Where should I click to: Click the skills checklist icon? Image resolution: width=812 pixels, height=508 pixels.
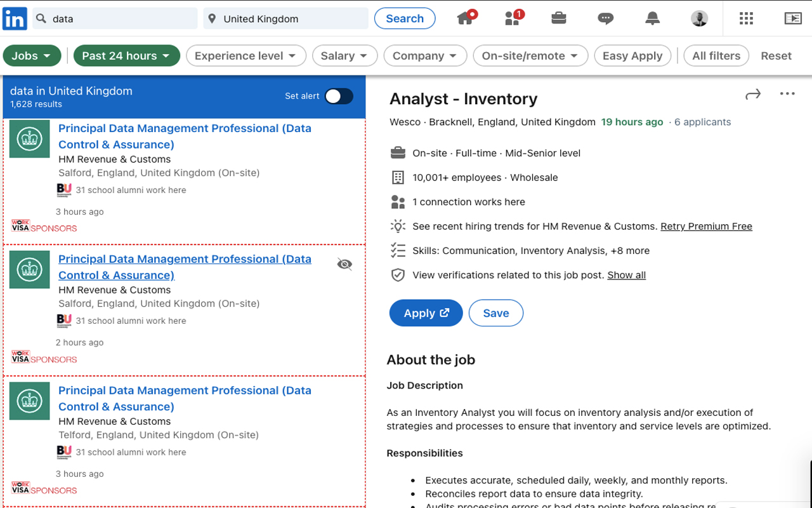point(398,250)
